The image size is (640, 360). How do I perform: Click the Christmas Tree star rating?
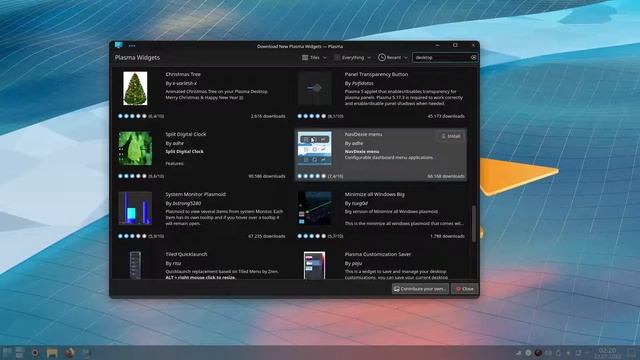point(132,116)
